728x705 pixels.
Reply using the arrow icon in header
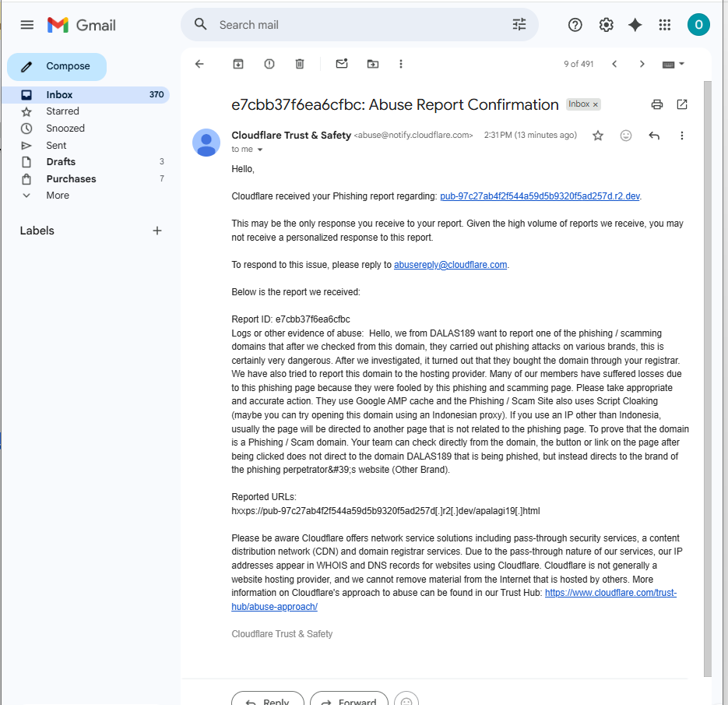pos(654,136)
